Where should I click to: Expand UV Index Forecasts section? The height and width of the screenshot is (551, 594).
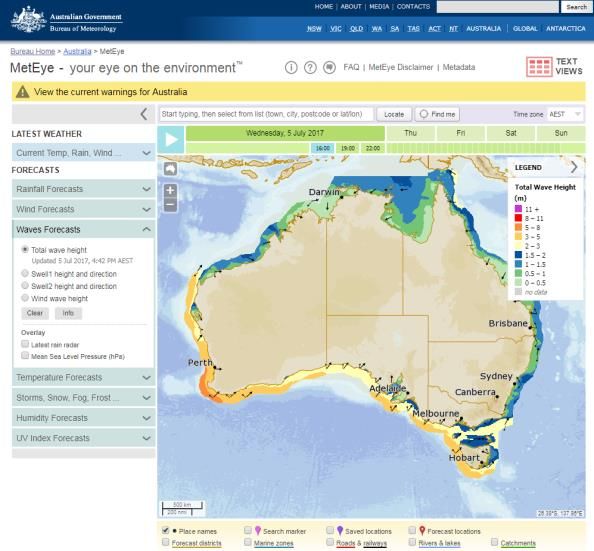click(x=83, y=438)
